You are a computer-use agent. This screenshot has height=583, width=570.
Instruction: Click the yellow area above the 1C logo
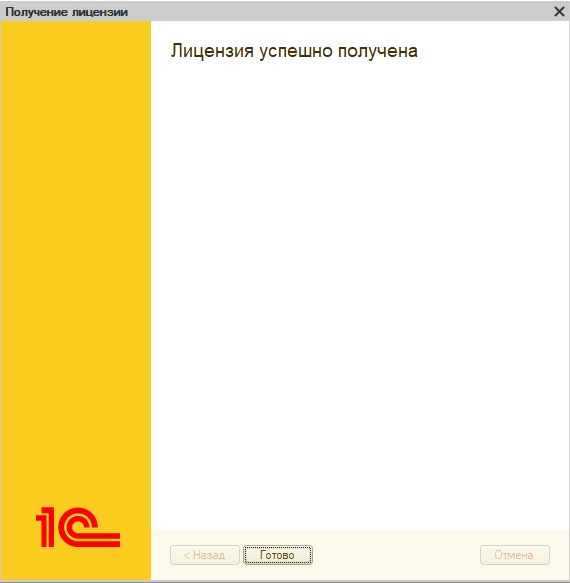click(76, 260)
